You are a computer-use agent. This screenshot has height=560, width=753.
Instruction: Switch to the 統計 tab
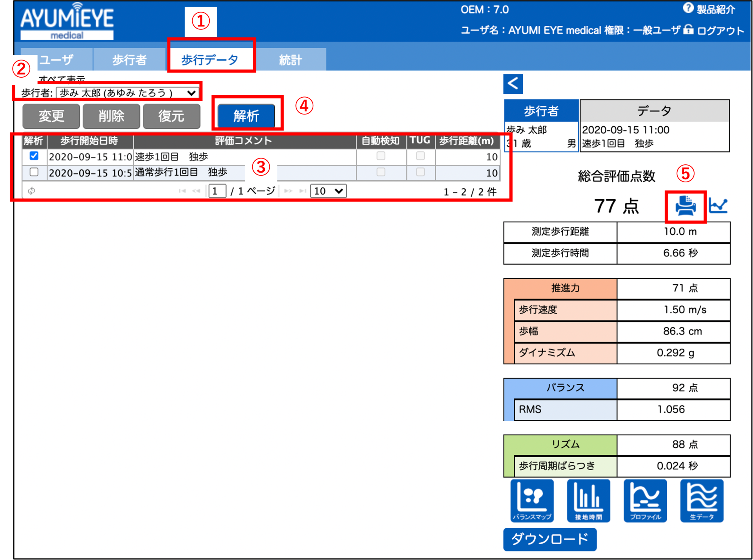290,60
